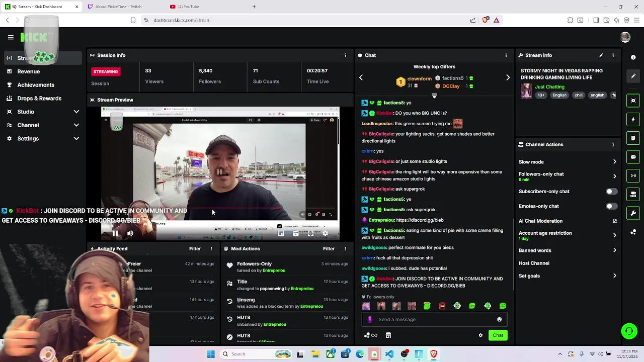Open Chat panel three-dot menu
Viewport: 644px width, 362px height.
pyautogui.click(x=506, y=55)
